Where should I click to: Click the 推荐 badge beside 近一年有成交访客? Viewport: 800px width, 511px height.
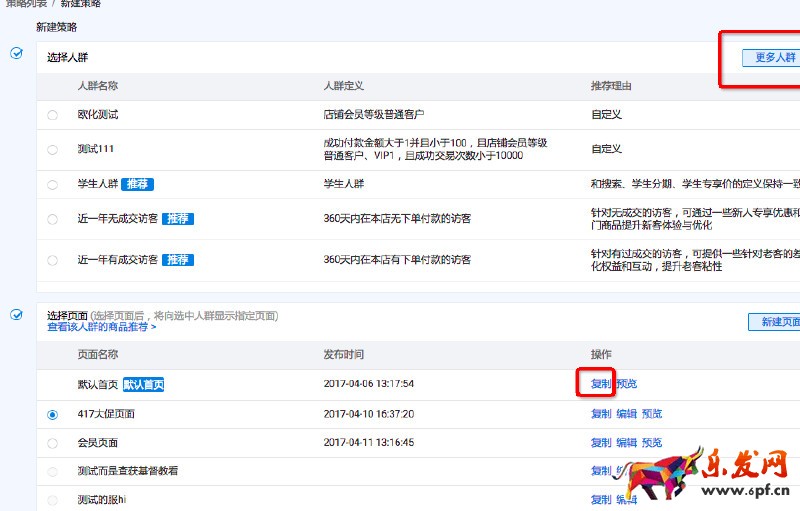(178, 260)
